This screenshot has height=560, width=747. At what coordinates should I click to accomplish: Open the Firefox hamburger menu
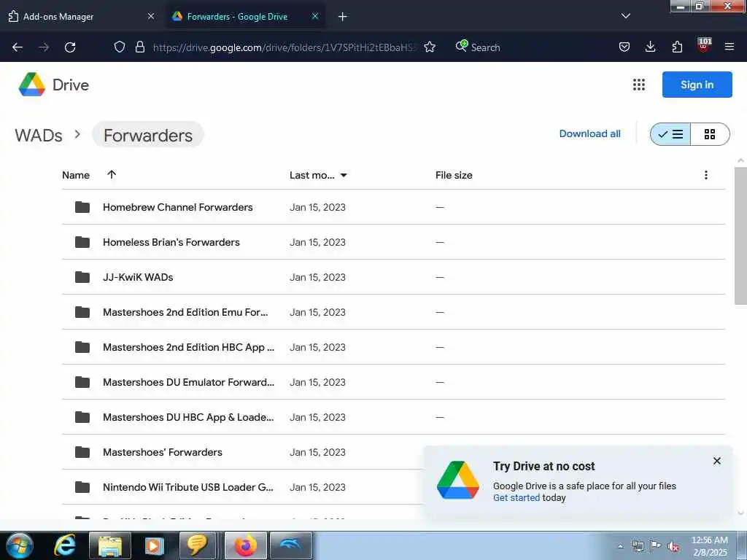coord(729,47)
